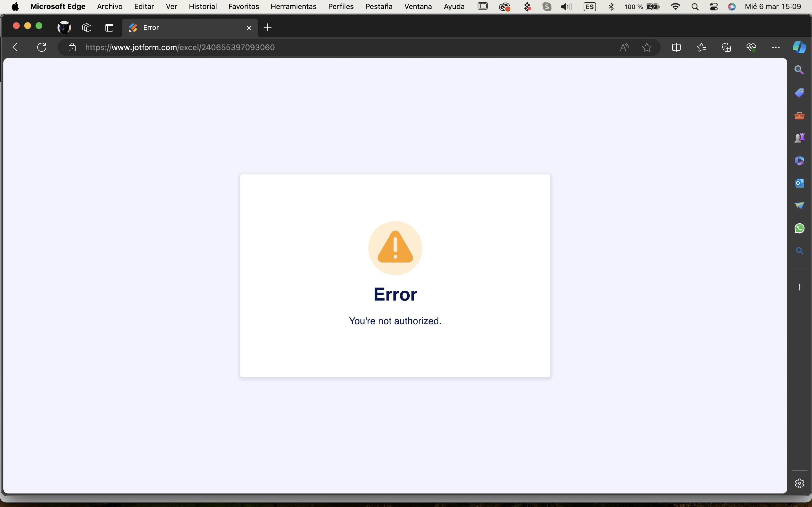
Task: Add this page to favorites with the star
Action: click(x=646, y=47)
